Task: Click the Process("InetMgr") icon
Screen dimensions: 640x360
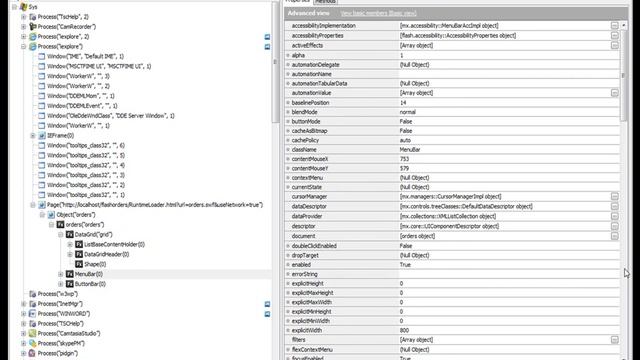Action: (x=33, y=304)
